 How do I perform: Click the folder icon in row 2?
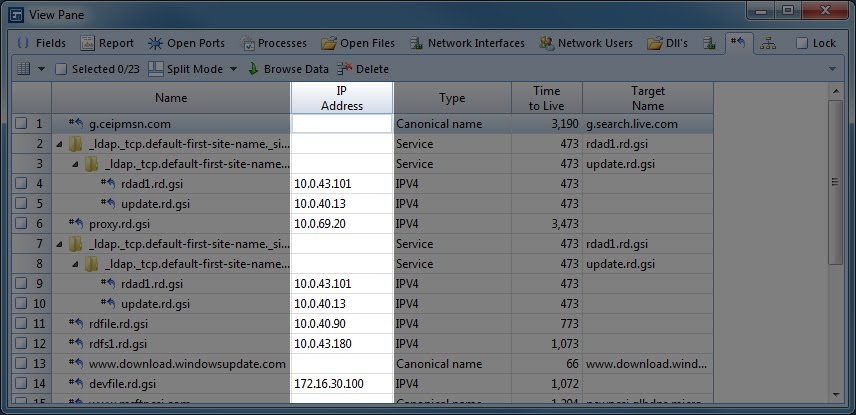(x=75, y=144)
